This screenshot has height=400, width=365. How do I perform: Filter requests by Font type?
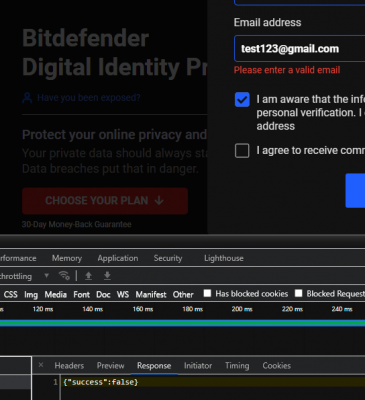[81, 295]
